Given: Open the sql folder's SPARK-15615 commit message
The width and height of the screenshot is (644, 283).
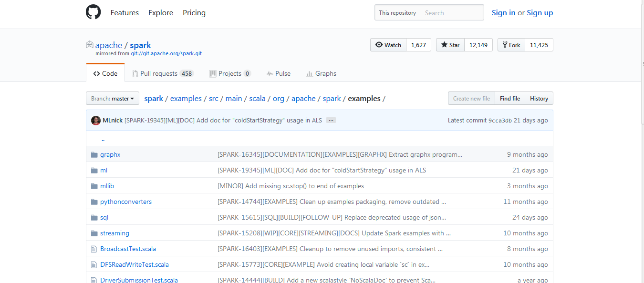Looking at the screenshot, I should (332, 217).
